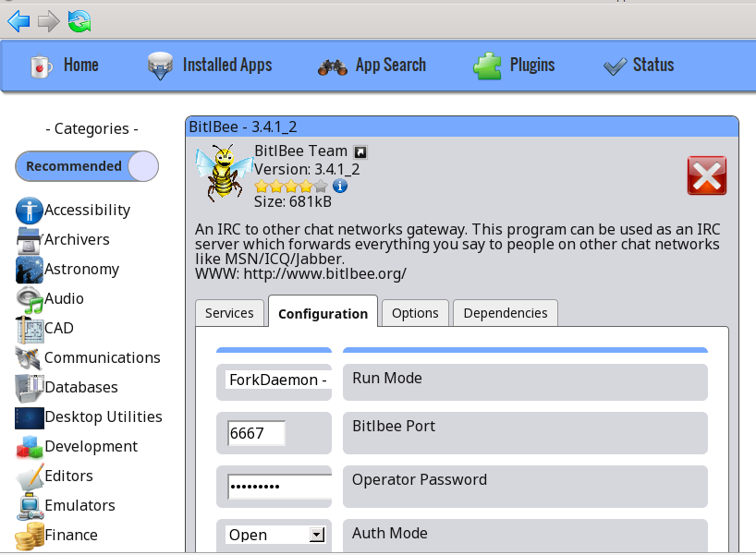Click the Home cup icon

(x=41, y=66)
